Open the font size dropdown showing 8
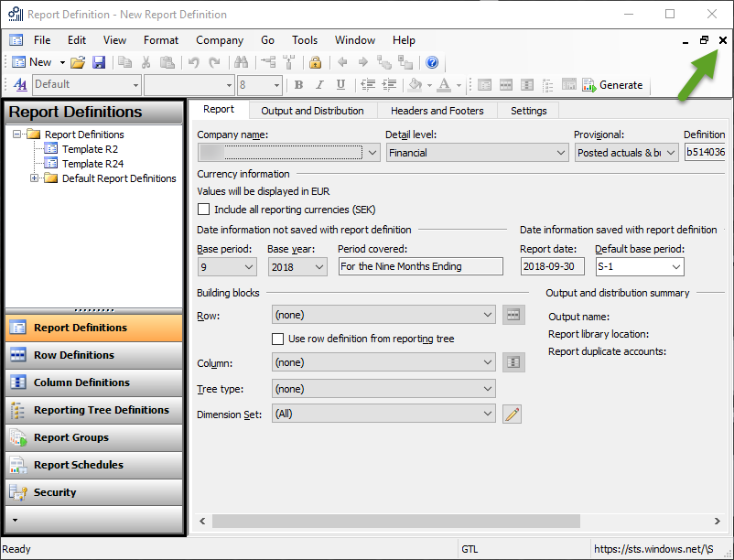Screen dimensions: 734x560 (276, 85)
